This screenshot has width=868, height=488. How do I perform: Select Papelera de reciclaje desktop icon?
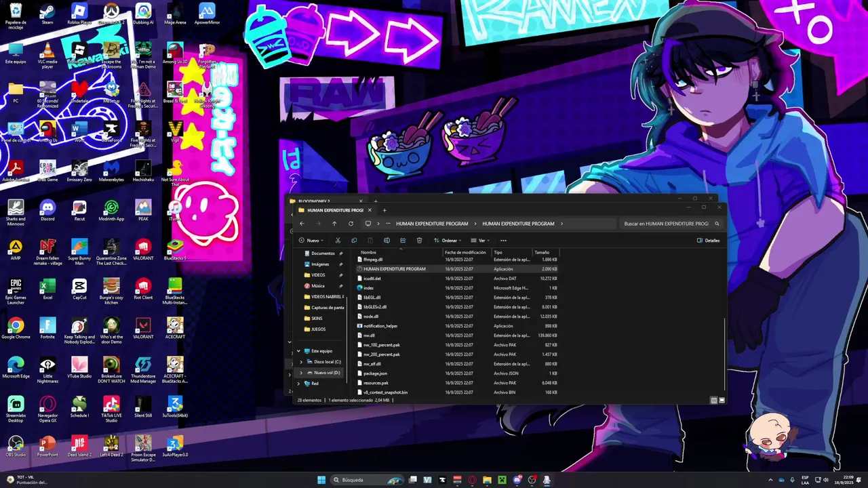coord(16,16)
